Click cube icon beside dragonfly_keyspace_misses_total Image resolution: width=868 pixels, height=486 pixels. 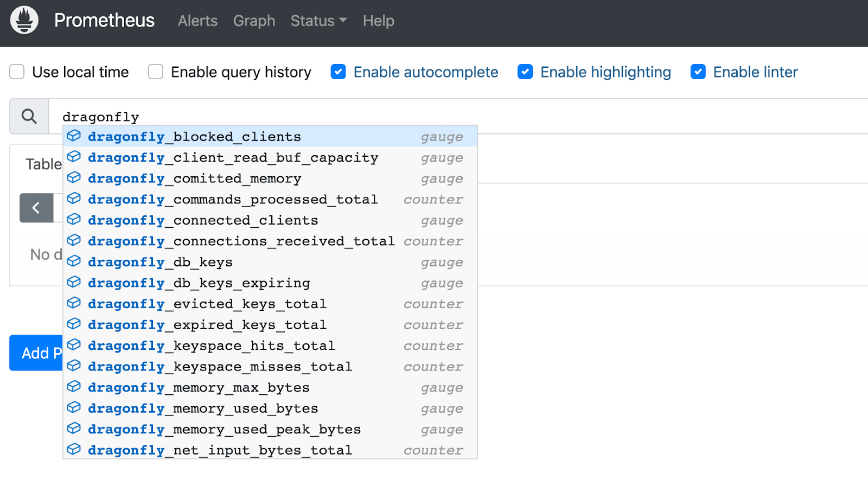(74, 366)
